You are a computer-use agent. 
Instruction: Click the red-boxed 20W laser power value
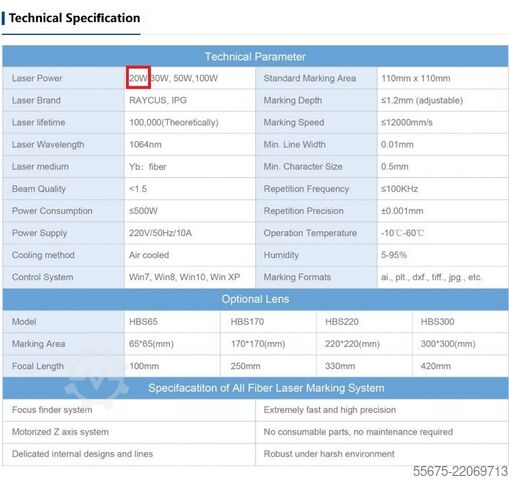click(138, 78)
